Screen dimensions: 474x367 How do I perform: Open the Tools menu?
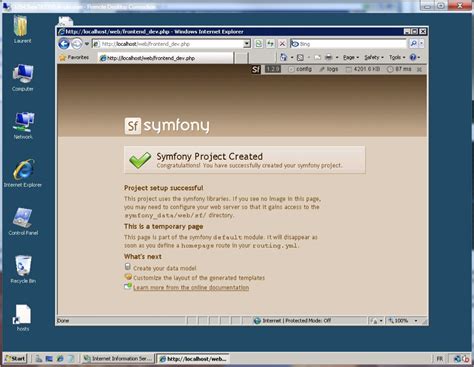397,58
